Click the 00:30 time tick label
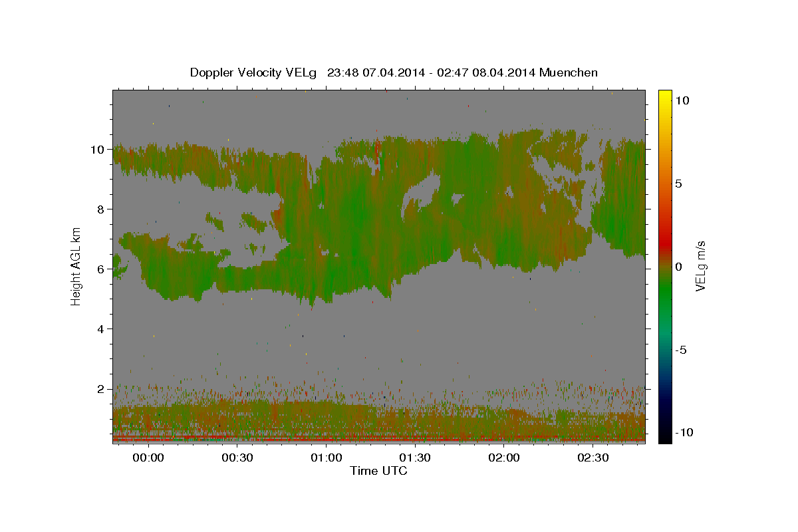This screenshot has height=532, width=798. [237, 458]
